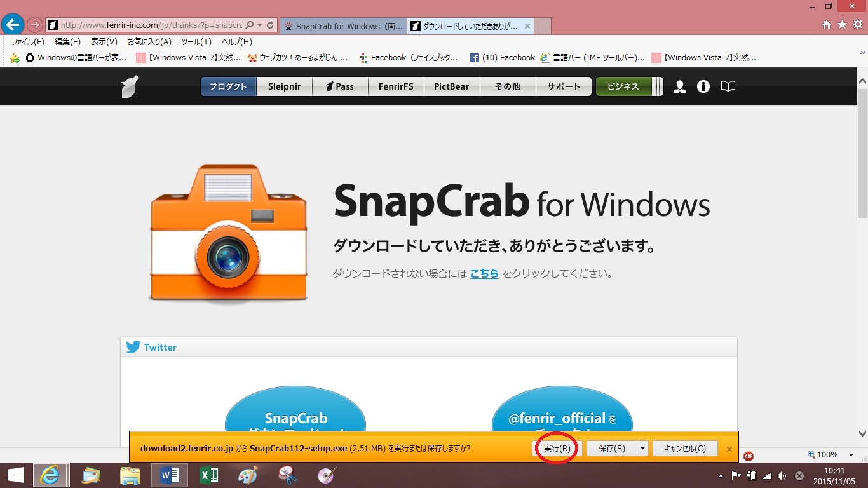
Task: Open the ファイル(F) menu
Action: coord(28,42)
